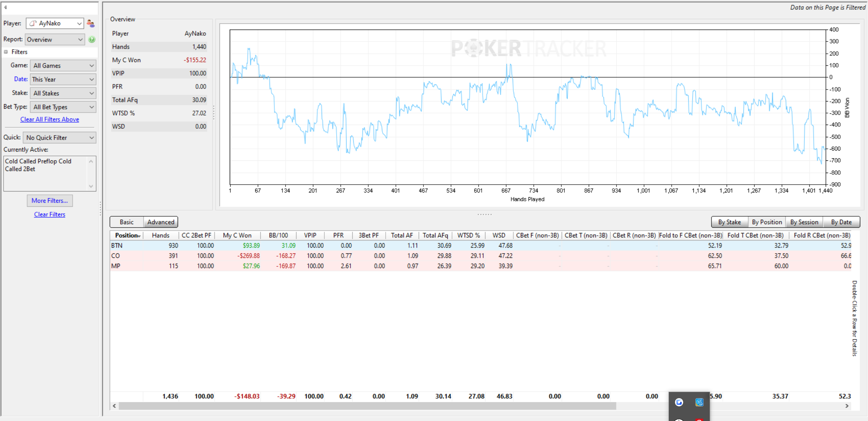The image size is (868, 421).
Task: Group results By Stake
Action: click(729, 222)
